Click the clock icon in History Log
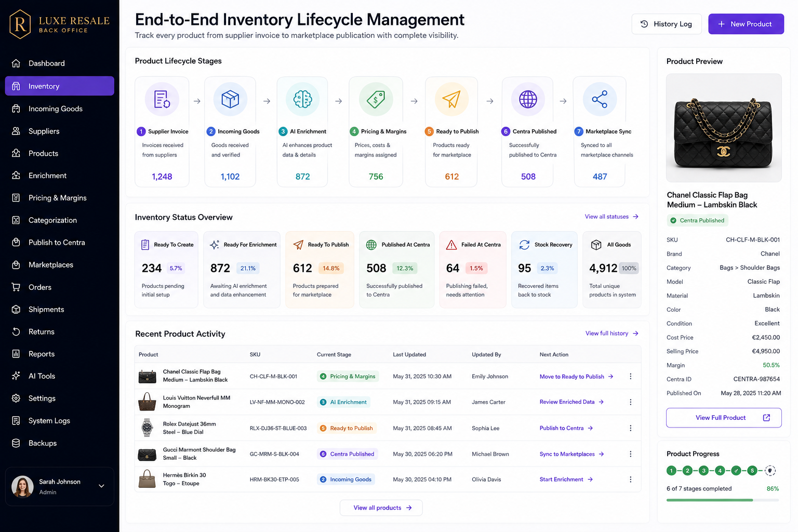The width and height of the screenshot is (798, 532). [644, 24]
